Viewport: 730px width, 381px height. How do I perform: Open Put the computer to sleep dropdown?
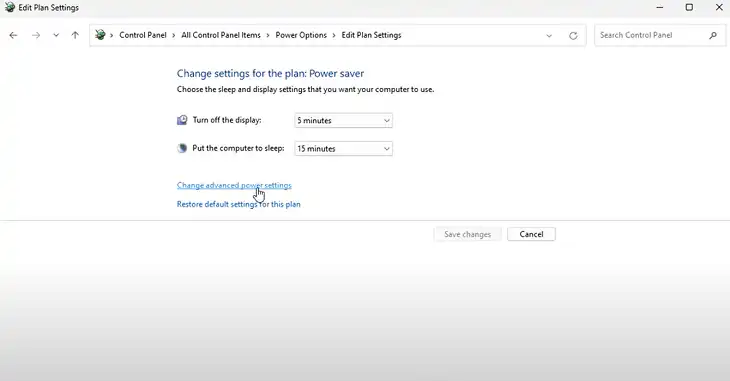click(x=344, y=149)
